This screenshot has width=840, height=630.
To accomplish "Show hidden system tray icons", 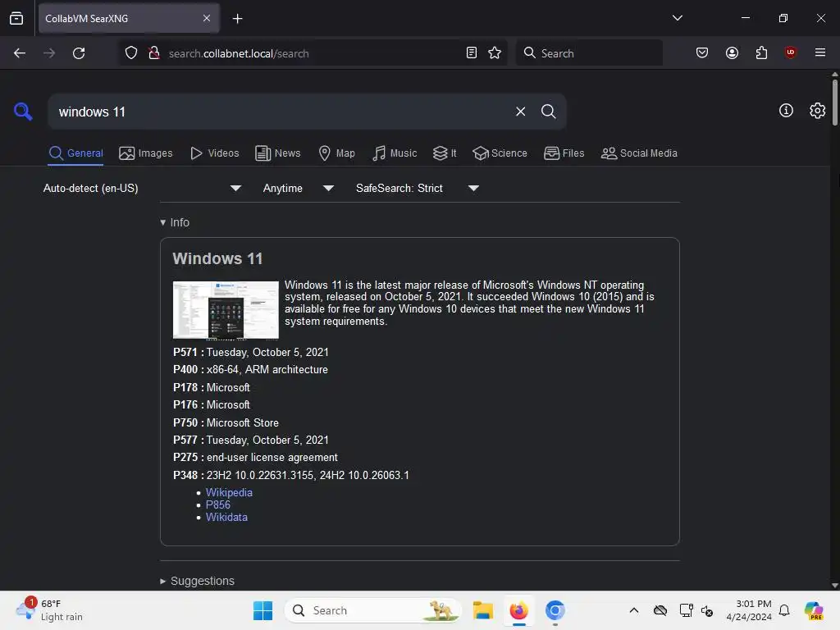I will tap(634, 610).
